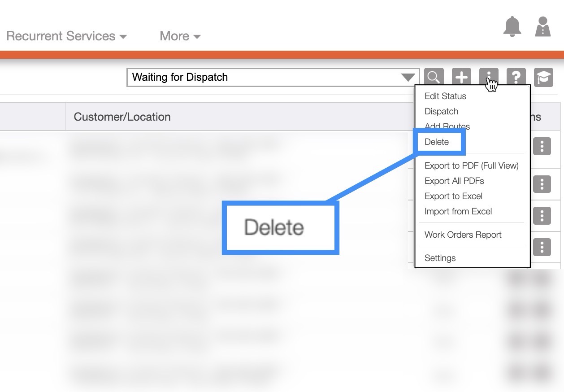Expand the Recurrent Services menu
The image size is (564, 392).
(x=66, y=36)
